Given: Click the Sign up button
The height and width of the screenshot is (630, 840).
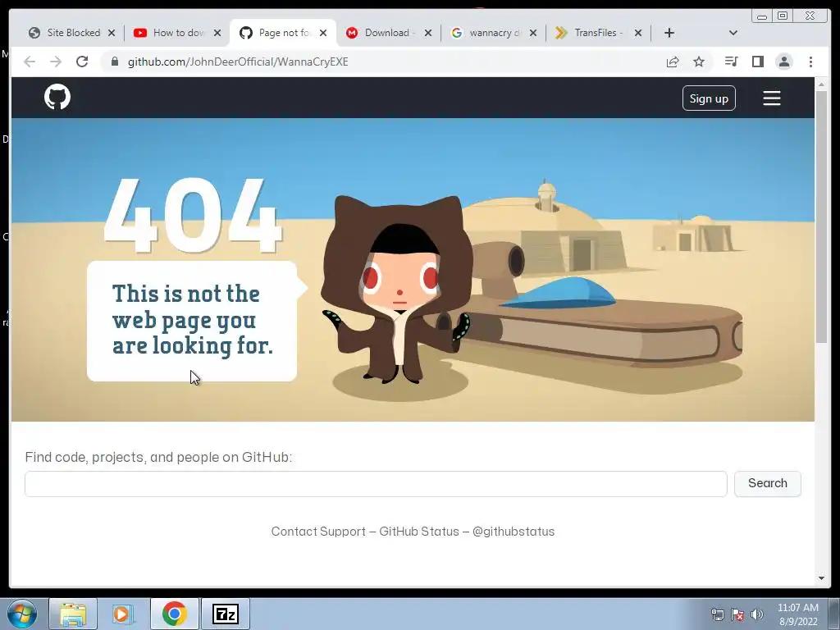Looking at the screenshot, I should coord(709,98).
